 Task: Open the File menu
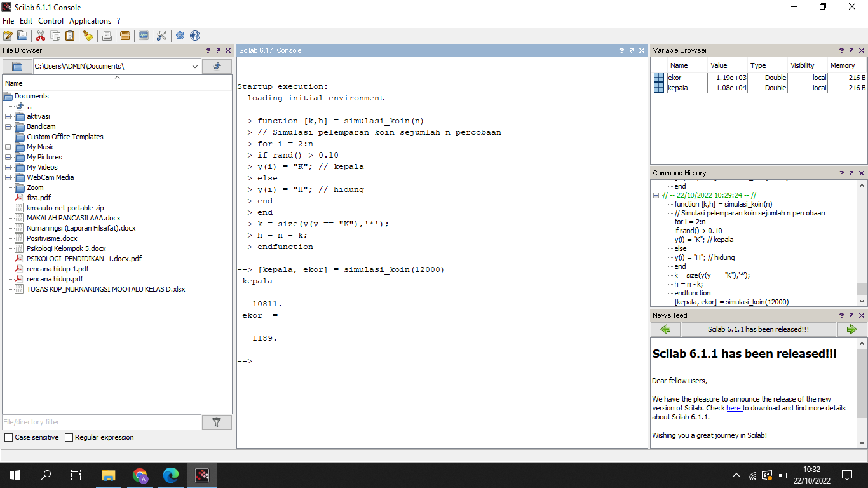pos(8,21)
